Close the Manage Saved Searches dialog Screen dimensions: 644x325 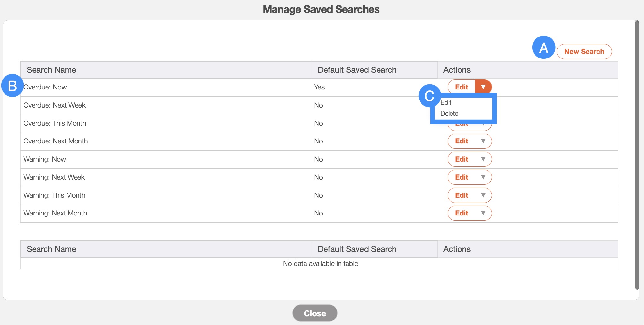click(x=315, y=313)
